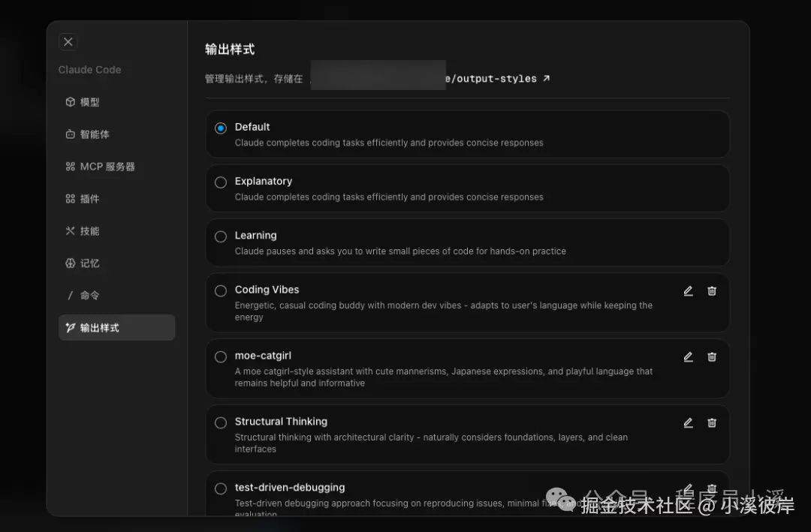Click the 技能 tools icon
Image resolution: width=811 pixels, height=532 pixels.
pyautogui.click(x=71, y=230)
